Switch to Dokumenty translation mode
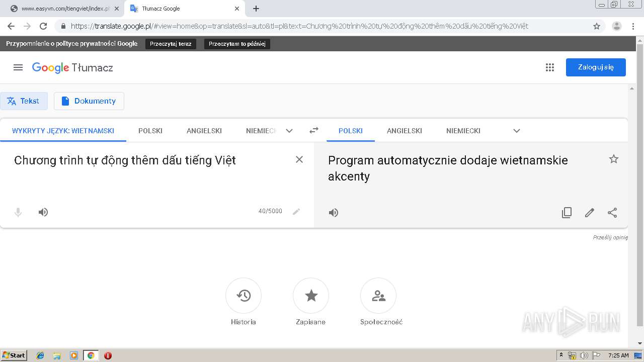The height and width of the screenshot is (362, 644). [89, 101]
